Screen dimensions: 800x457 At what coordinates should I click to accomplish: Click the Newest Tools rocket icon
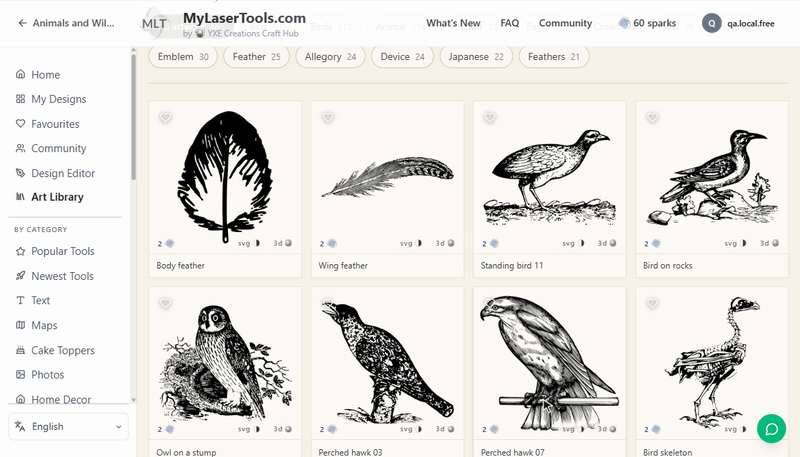20,276
